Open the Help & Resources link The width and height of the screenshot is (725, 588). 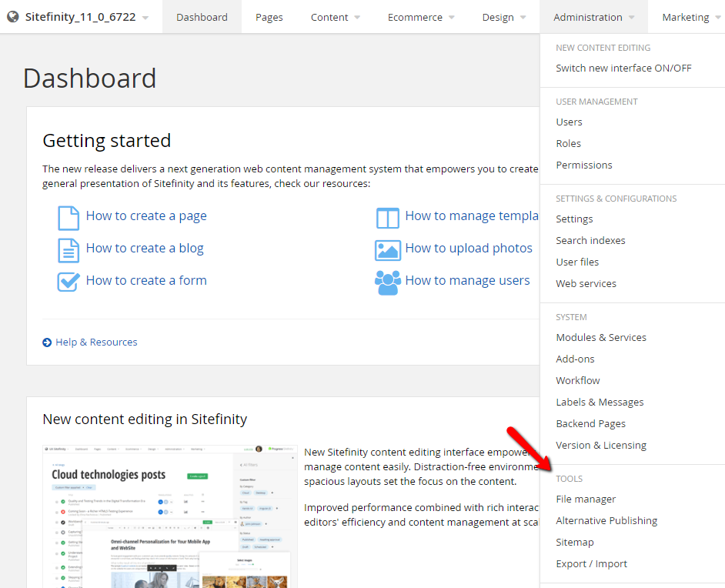96,342
